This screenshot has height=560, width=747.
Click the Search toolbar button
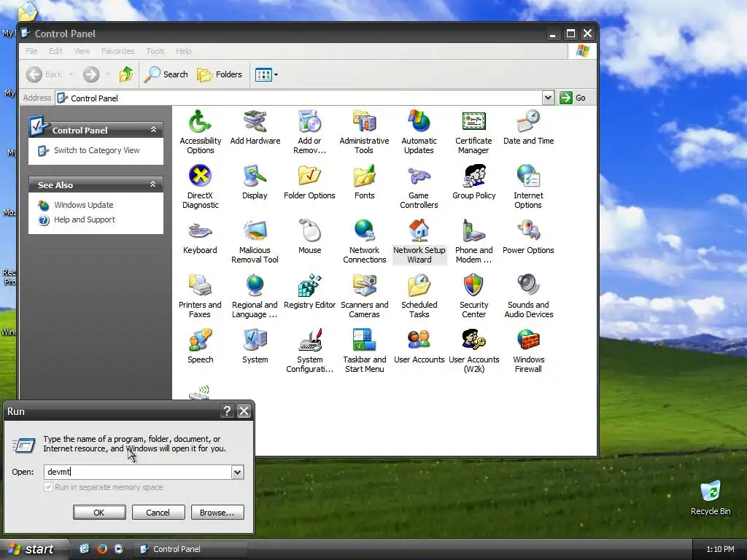click(166, 74)
